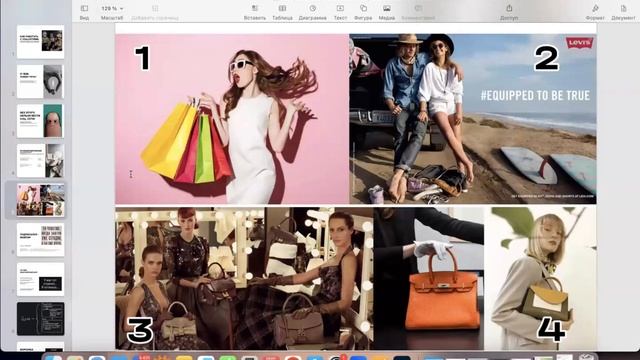
Task: Click the Комментарий toolbar button
Action: coord(418,12)
